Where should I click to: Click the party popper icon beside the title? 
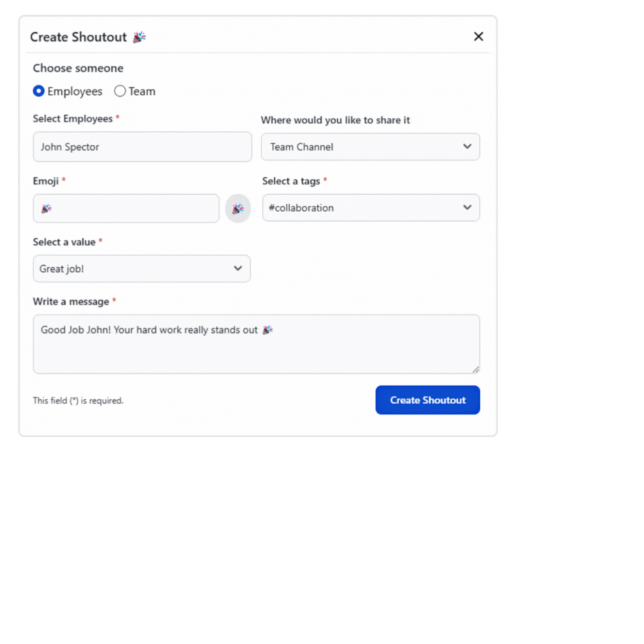coord(139,37)
